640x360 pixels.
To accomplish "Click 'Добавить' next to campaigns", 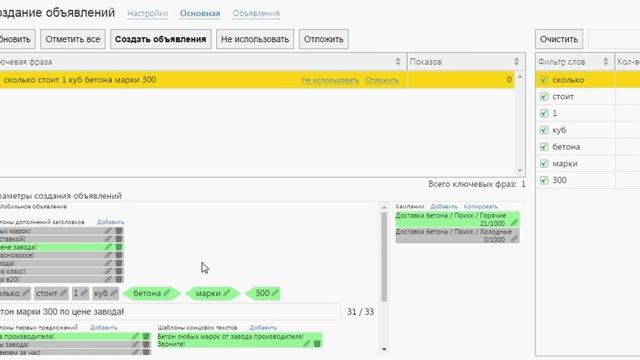I will [444, 207].
